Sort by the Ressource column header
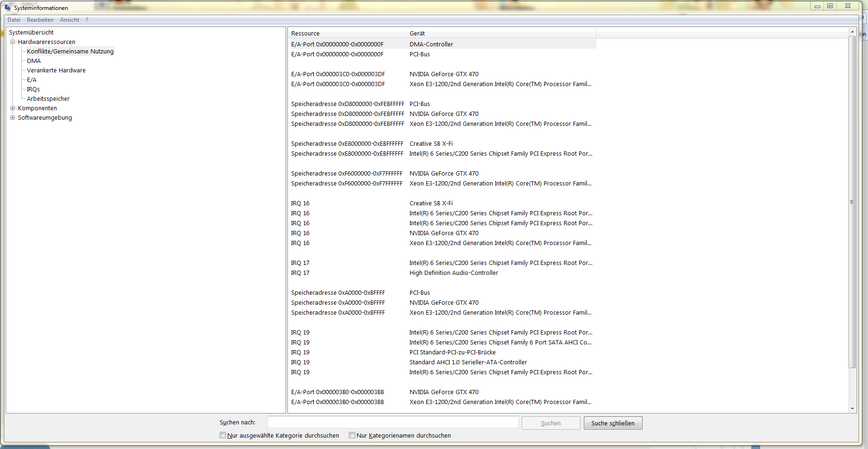Viewport: 868px width, 449px height. pyautogui.click(x=347, y=33)
